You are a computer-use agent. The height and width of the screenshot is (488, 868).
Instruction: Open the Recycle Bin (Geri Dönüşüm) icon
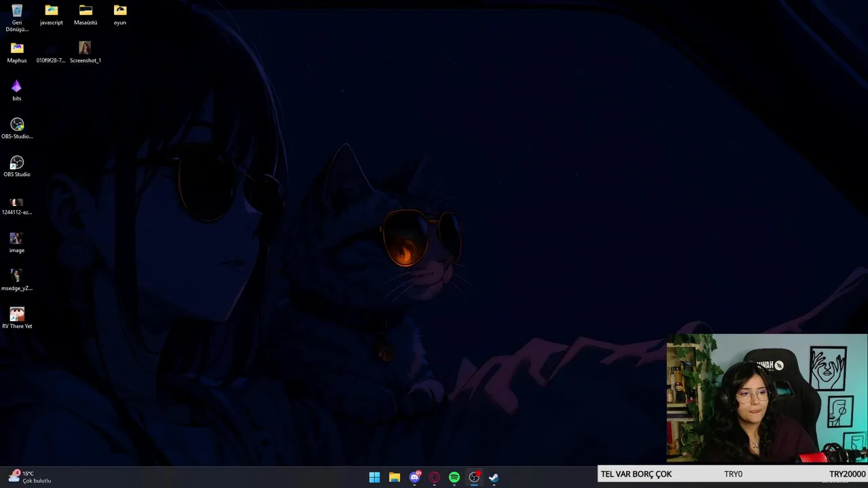[17, 18]
